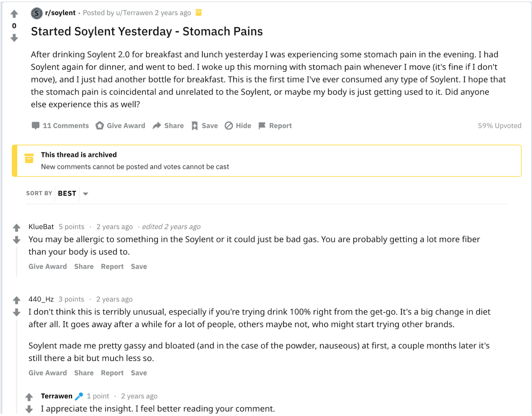This screenshot has width=532, height=416.
Task: Report the 440_Hz comment
Action: coord(112,373)
